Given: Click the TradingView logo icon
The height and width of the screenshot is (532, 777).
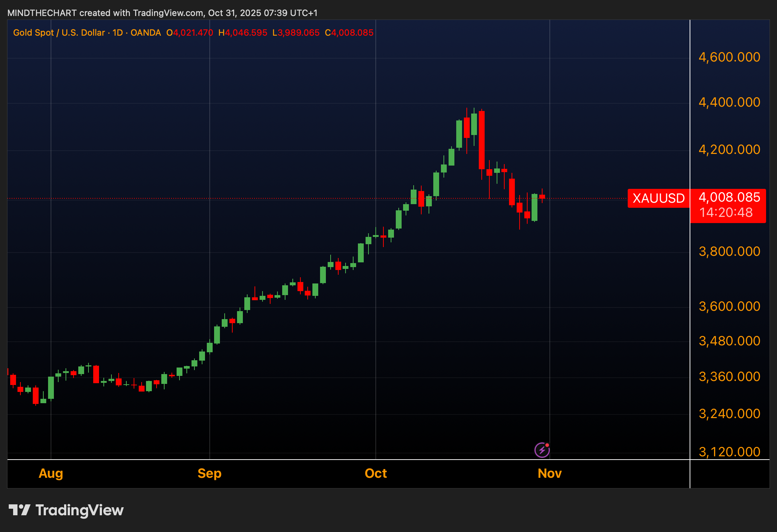Looking at the screenshot, I should tap(19, 510).
